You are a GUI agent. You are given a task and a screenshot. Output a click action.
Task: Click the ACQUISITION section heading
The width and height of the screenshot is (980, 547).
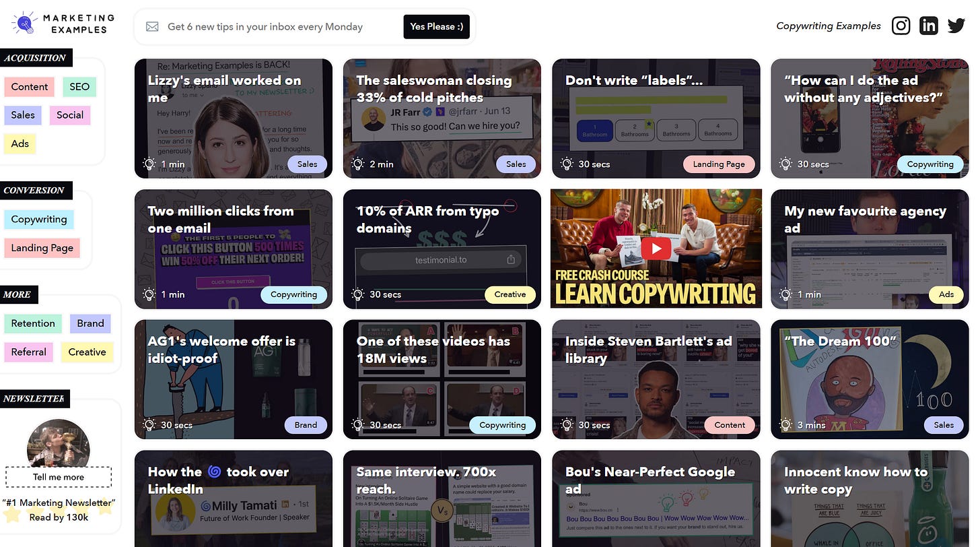[35, 58]
